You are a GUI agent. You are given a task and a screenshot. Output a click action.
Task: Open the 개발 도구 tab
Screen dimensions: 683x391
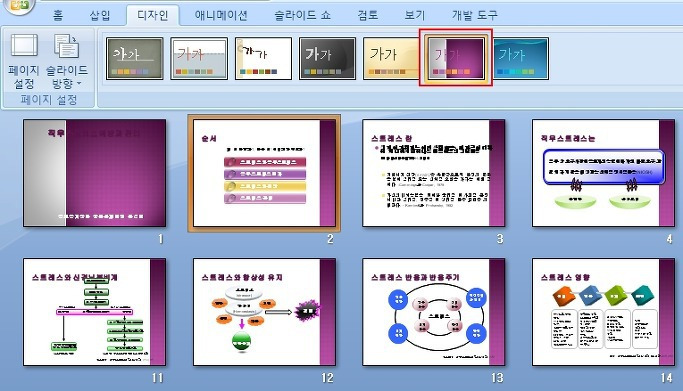pos(475,15)
